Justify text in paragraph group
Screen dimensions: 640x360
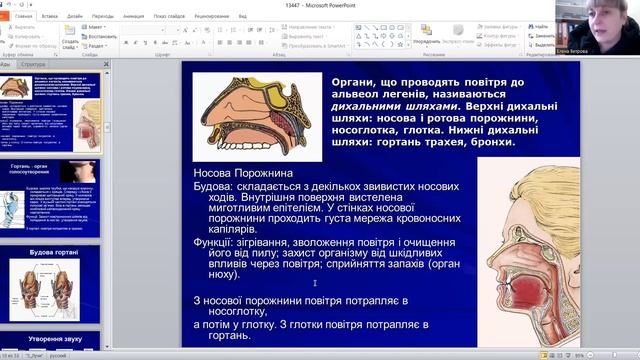point(249,42)
